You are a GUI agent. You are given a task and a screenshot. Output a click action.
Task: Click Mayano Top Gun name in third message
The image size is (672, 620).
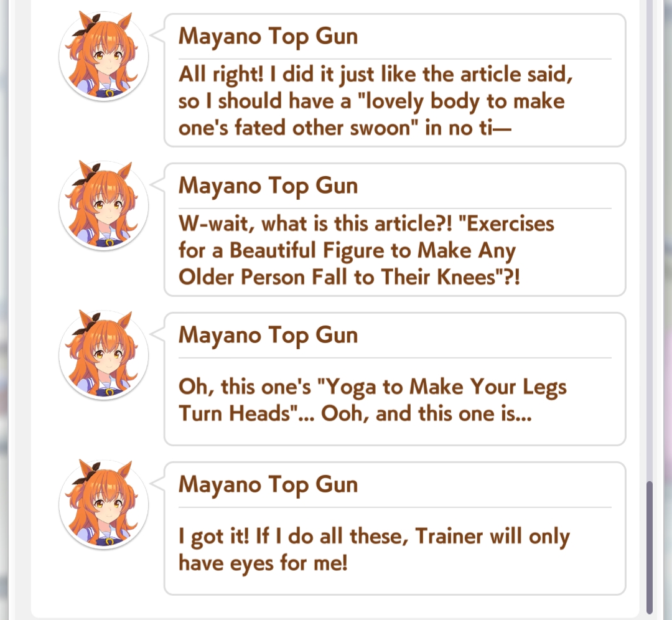268,335
